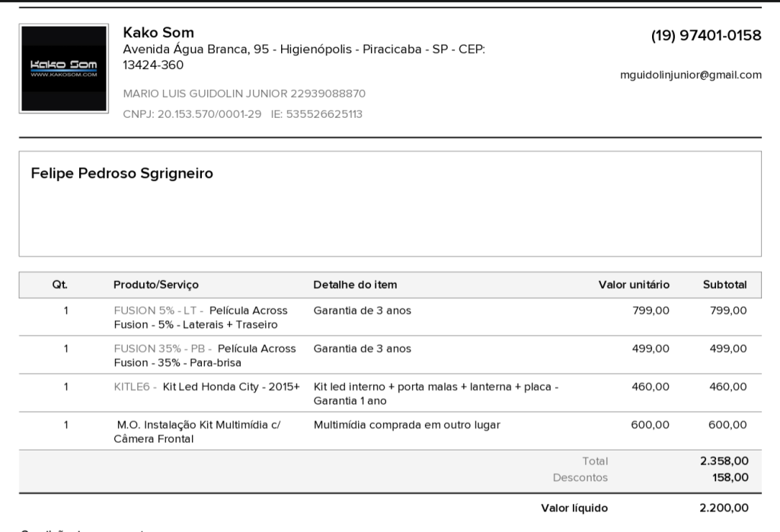Screen dimensions: 780x532
Task: Click the phone number (19) 97401-0158
Action: (706, 35)
